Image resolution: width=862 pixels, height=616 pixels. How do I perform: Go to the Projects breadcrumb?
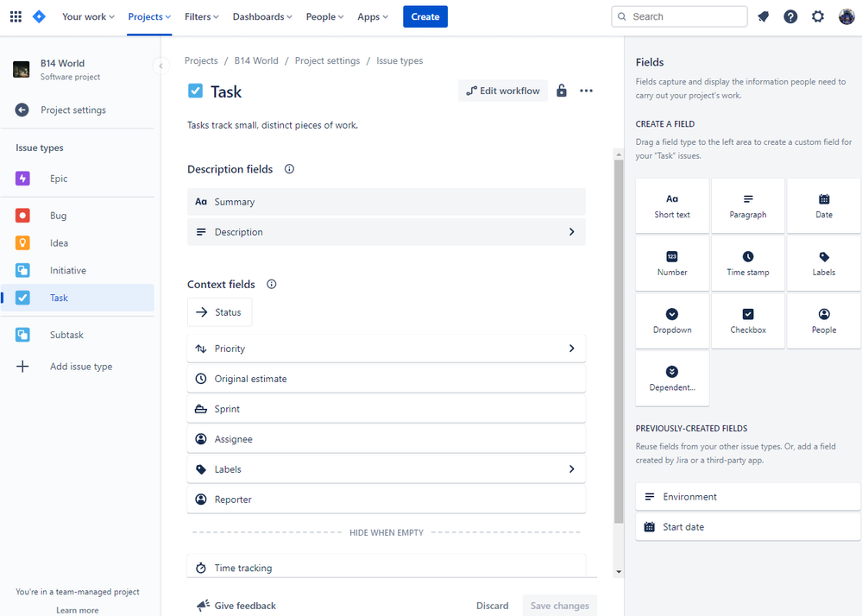pyautogui.click(x=201, y=60)
